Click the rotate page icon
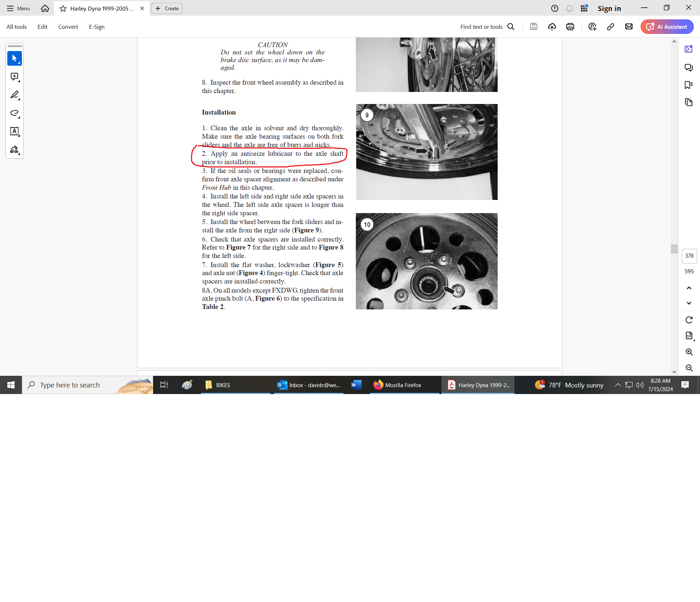 (x=689, y=320)
